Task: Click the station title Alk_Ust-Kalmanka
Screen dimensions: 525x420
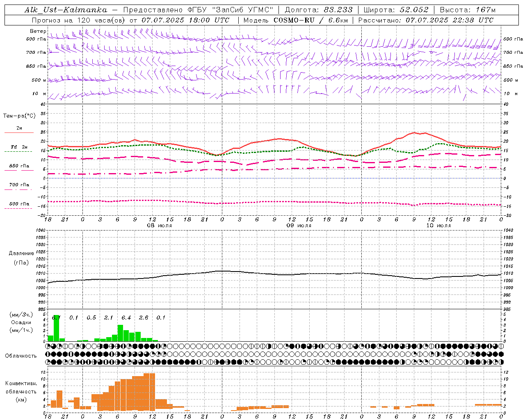Action: 66,10
